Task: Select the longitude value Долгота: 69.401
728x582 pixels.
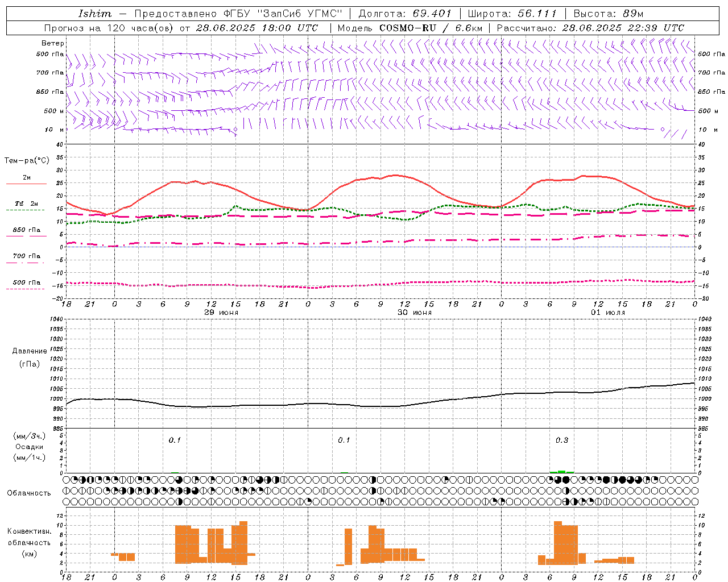Action: [x=404, y=14]
